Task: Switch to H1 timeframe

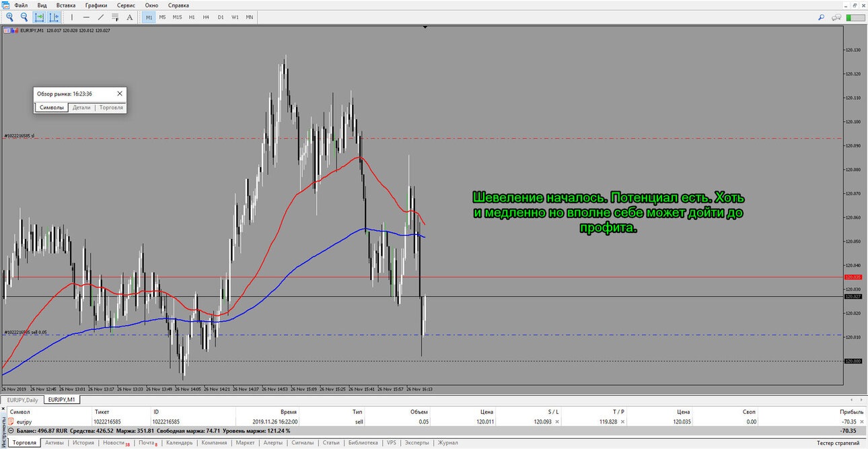Action: pos(192,17)
